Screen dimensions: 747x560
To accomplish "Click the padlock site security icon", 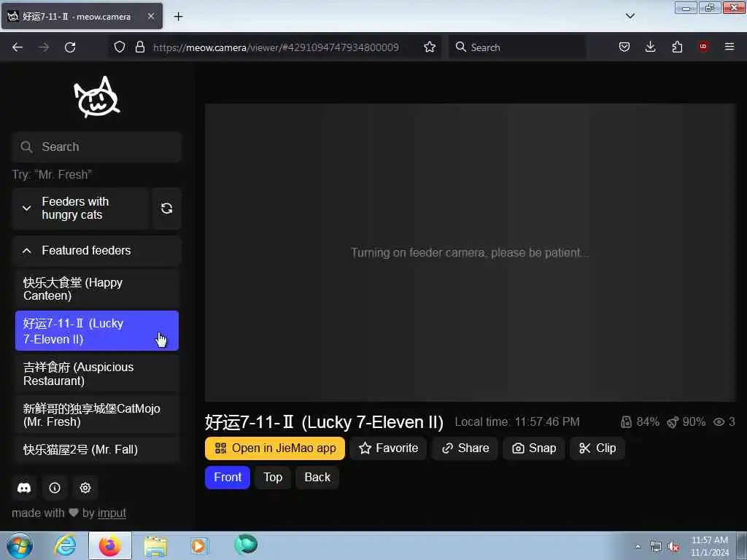I will pos(139,47).
